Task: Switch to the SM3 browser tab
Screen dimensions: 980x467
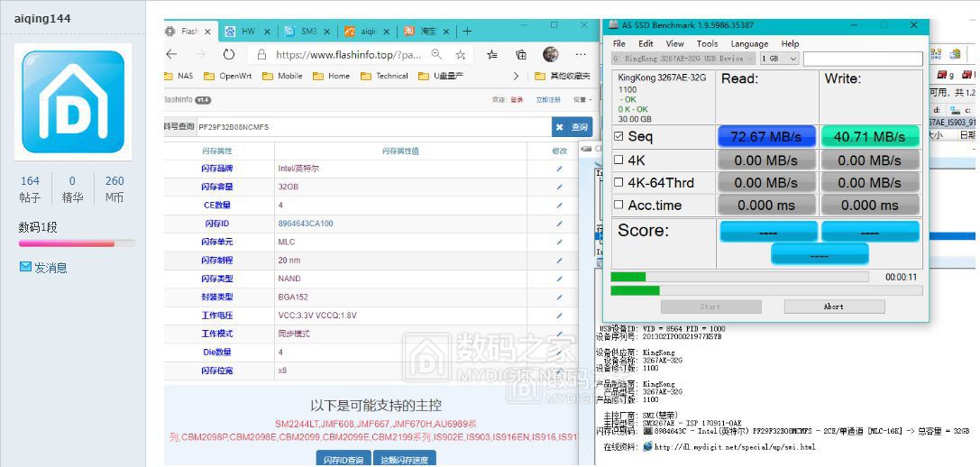Action: click(x=307, y=32)
